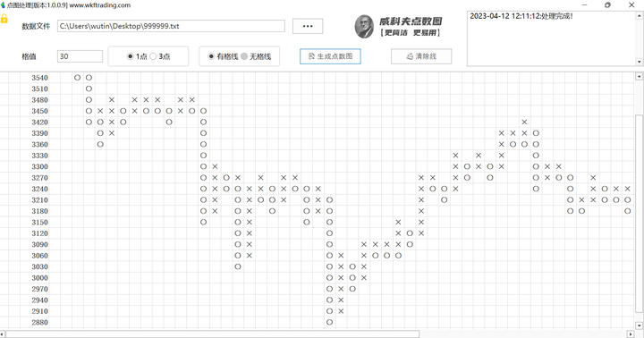Click the 3420 price row label
This screenshot has width=644, height=338.
40,122
